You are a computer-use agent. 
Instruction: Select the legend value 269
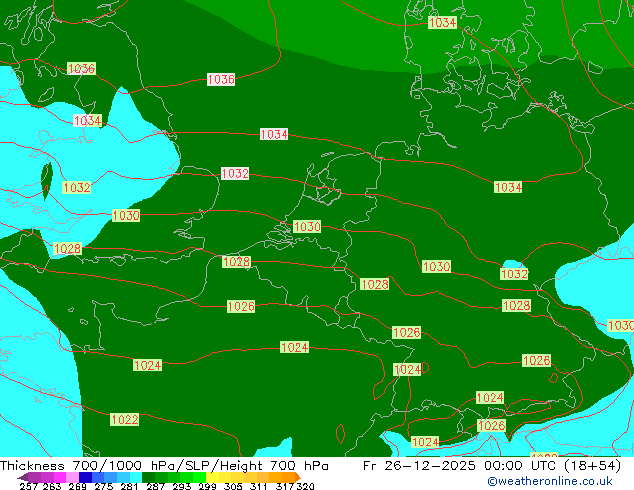[77, 486]
